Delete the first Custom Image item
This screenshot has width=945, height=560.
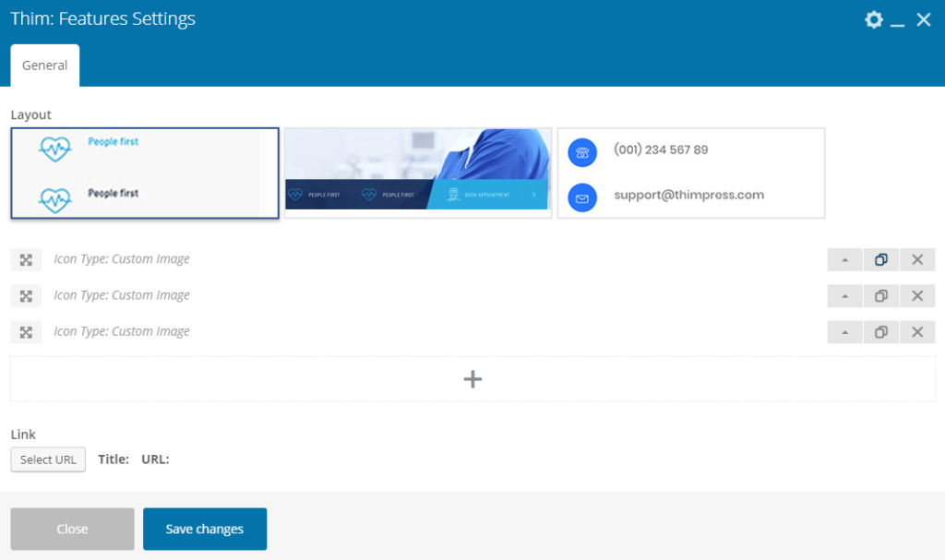(916, 259)
